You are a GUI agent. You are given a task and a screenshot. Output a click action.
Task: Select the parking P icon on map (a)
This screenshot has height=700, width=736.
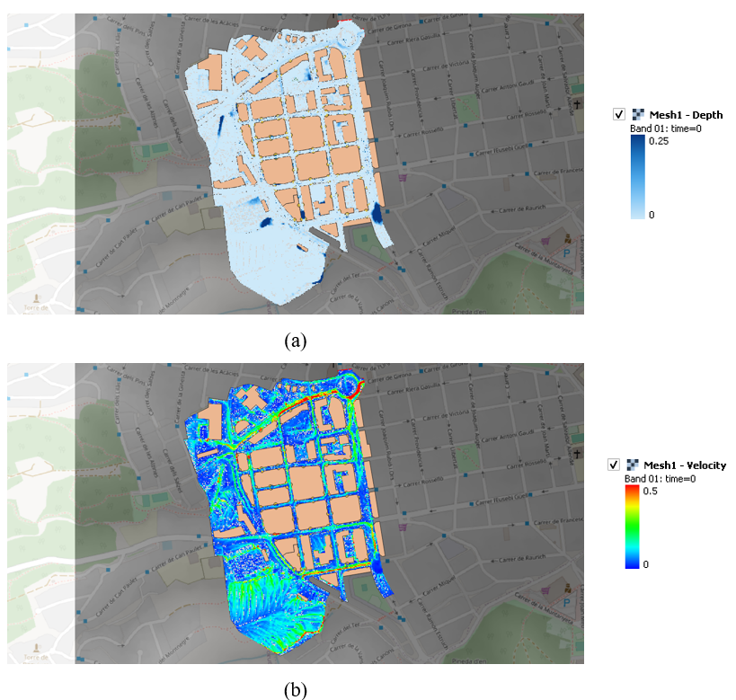coord(566,253)
